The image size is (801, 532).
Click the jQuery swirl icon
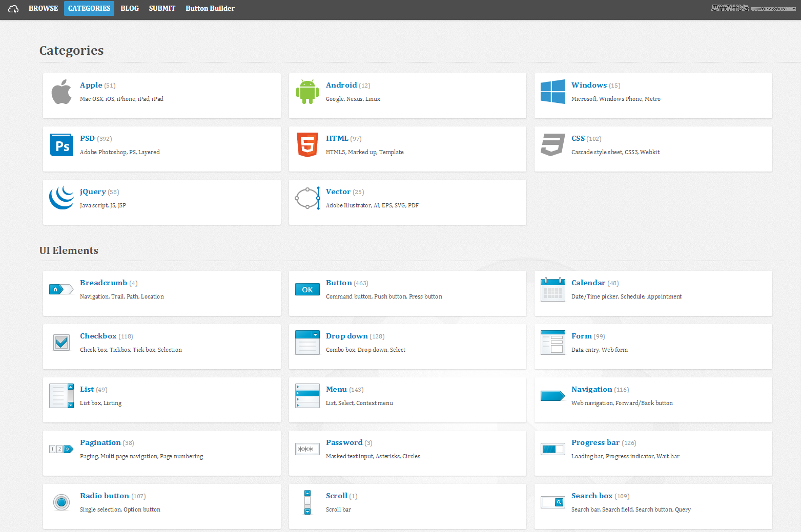pos(61,198)
